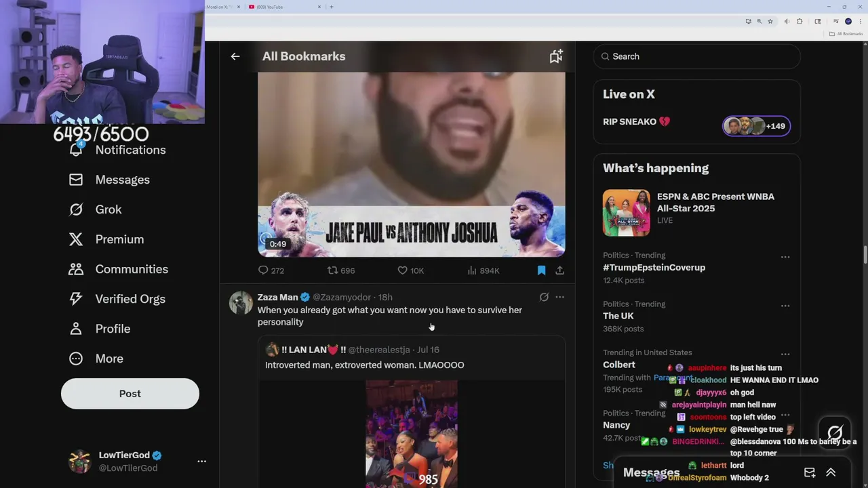Expand the Messages drawer with double chevron
Image resolution: width=868 pixels, height=488 pixels.
[x=831, y=472]
